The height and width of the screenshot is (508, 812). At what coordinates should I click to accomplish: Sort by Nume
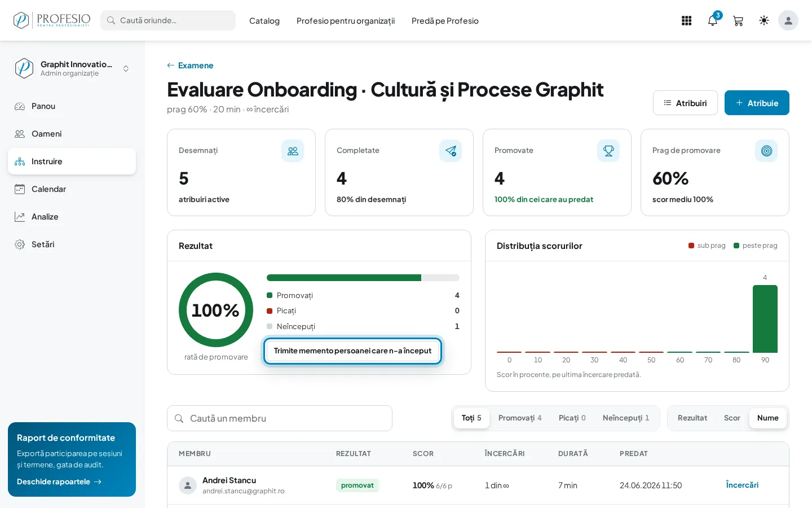pyautogui.click(x=768, y=418)
